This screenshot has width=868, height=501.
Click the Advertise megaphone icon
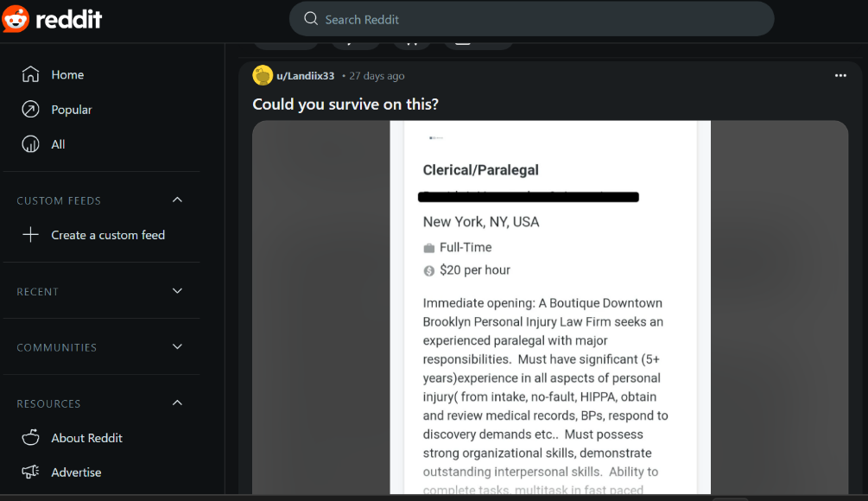(x=30, y=472)
